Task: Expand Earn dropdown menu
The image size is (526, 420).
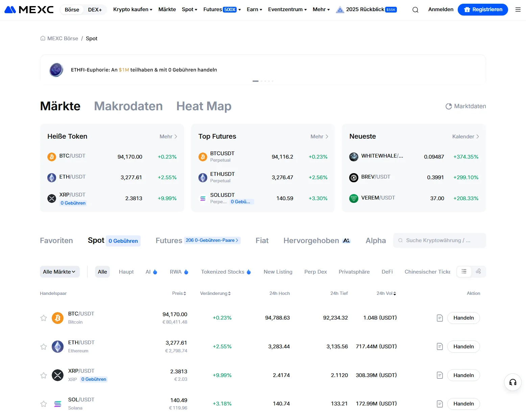Action: point(255,9)
